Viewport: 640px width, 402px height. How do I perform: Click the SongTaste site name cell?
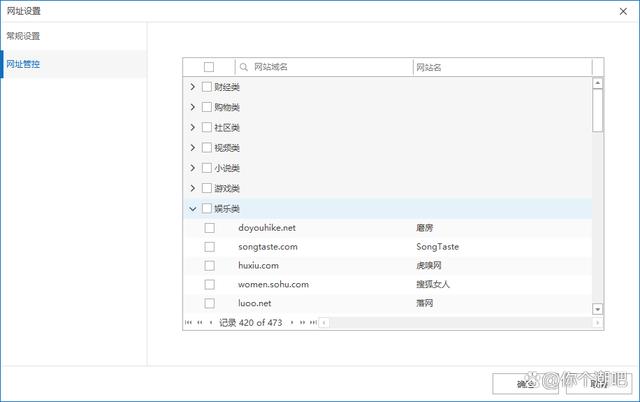[438, 247]
